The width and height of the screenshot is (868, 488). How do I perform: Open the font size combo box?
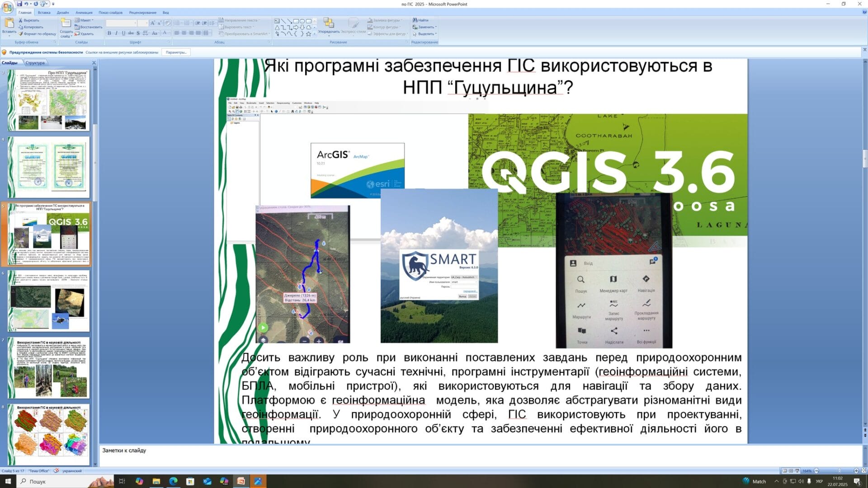click(x=143, y=23)
